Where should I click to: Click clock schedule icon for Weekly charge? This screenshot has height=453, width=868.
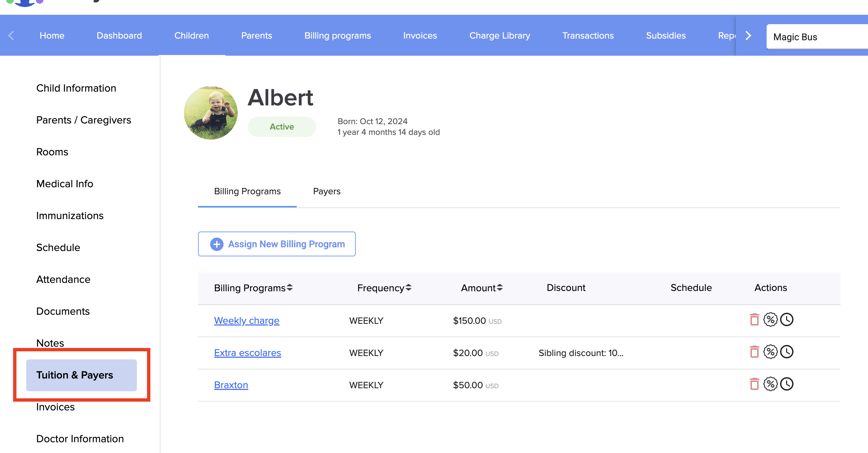pos(787,320)
